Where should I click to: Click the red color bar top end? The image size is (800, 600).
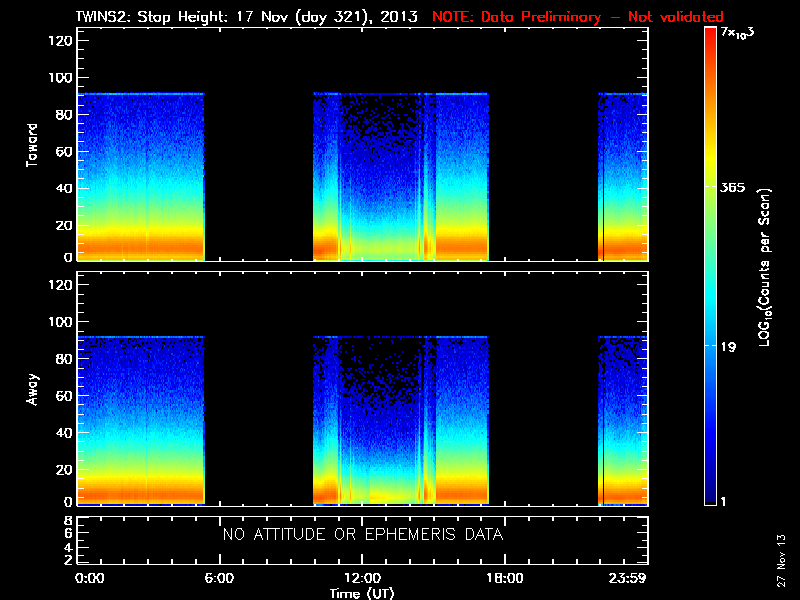710,32
